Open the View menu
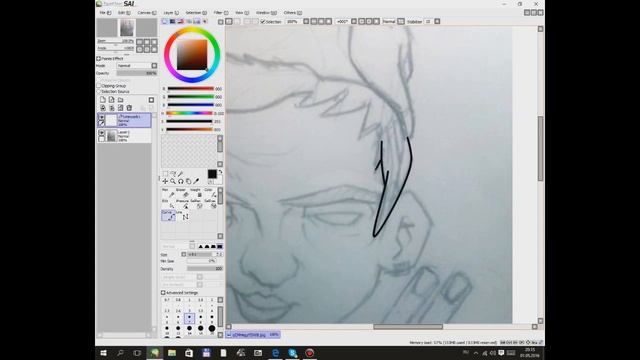 [242, 13]
